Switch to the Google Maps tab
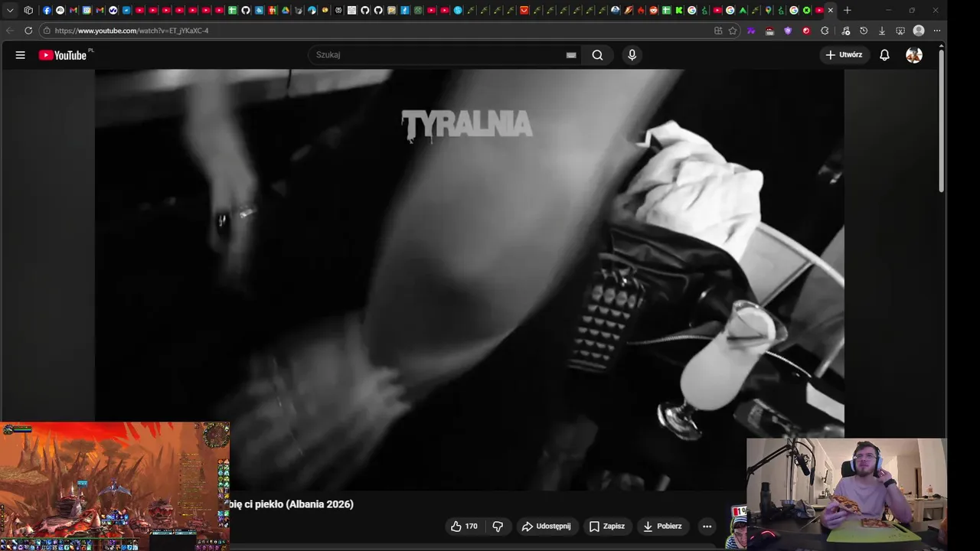 pos(768,10)
